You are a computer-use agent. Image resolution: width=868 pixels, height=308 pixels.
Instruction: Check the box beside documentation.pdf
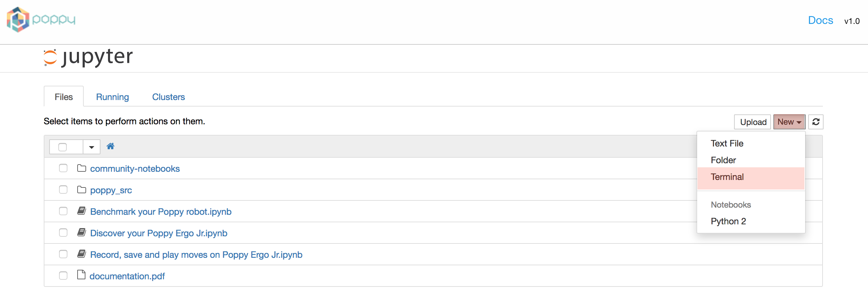point(63,276)
